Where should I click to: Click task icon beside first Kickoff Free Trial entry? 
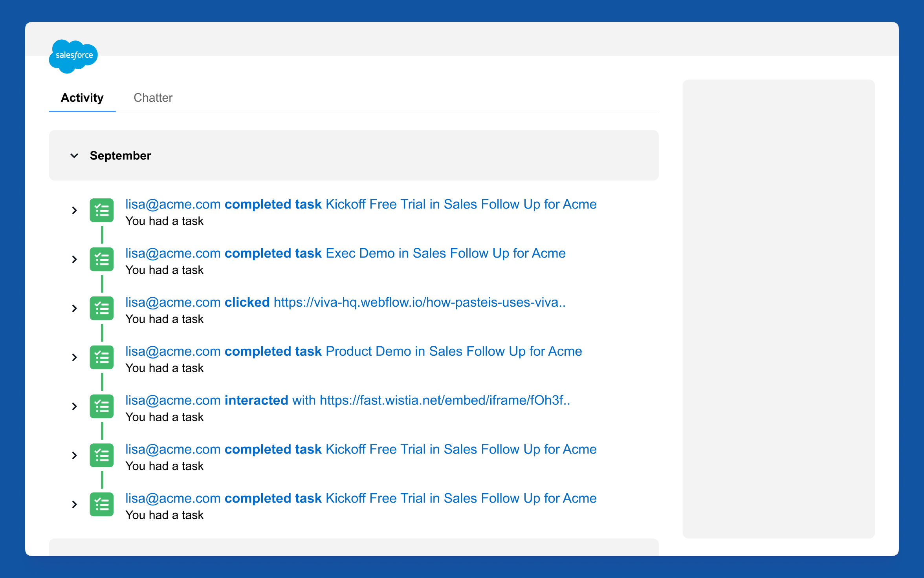(x=102, y=210)
